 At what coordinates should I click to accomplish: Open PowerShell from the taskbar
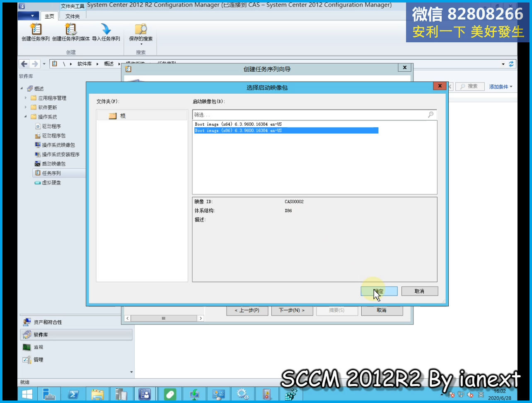(73, 394)
